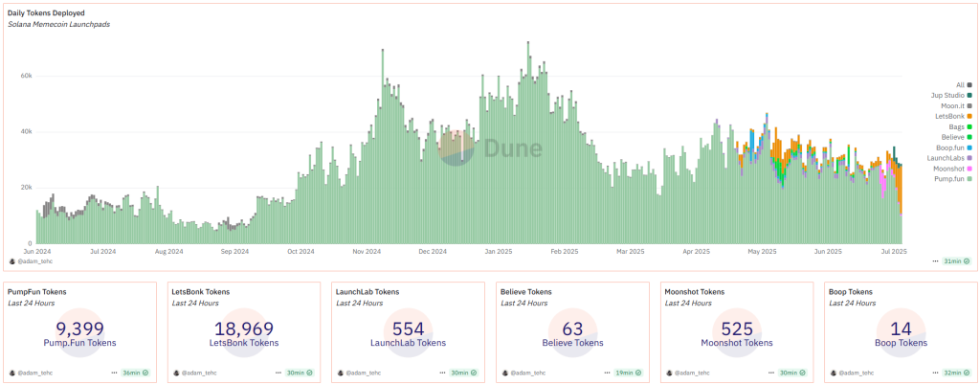The image size is (980, 385).
Task: Click the pink Moonshot legend swatch
Action: [x=969, y=169]
